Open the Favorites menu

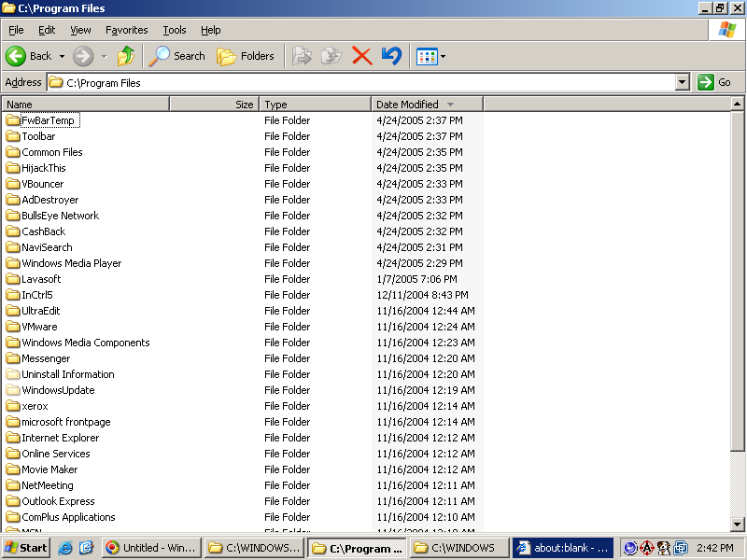tap(127, 30)
